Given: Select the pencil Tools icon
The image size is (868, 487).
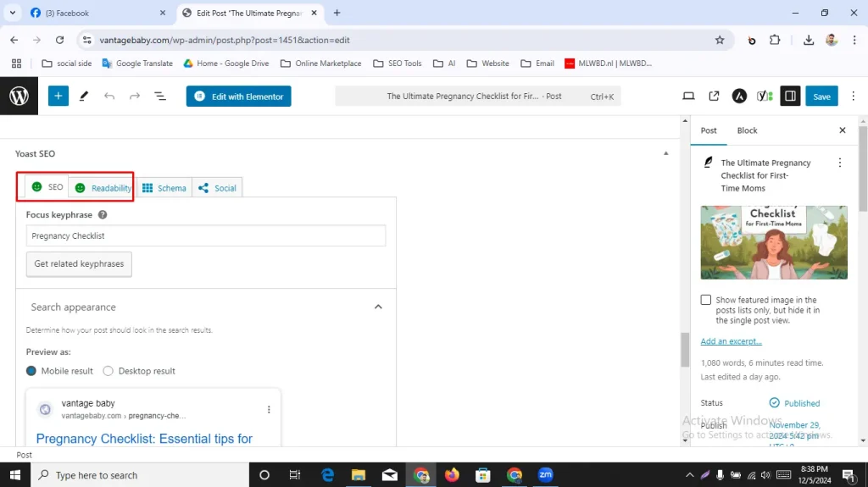Looking at the screenshot, I should tap(84, 96).
